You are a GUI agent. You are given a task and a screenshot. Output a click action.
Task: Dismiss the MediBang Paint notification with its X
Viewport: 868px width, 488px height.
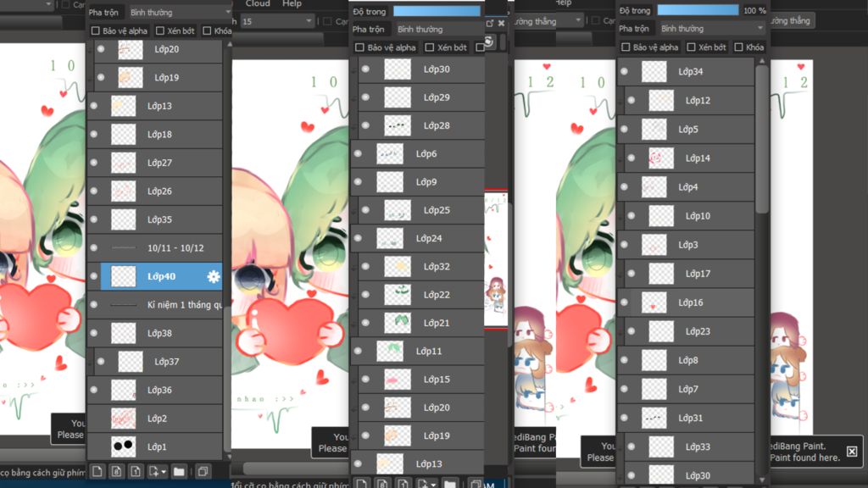[852, 452]
